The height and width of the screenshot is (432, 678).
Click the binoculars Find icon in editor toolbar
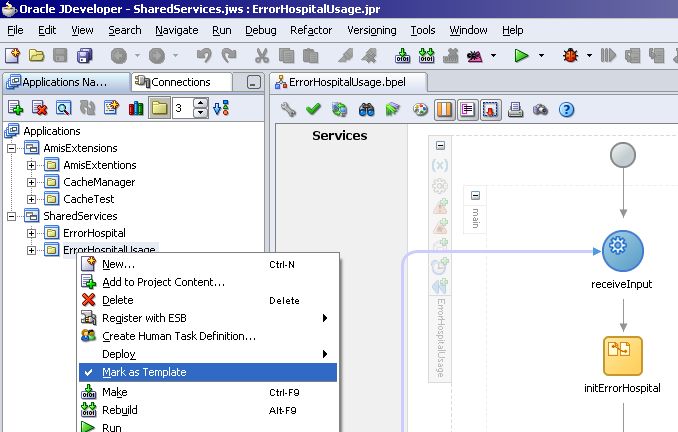(366, 109)
